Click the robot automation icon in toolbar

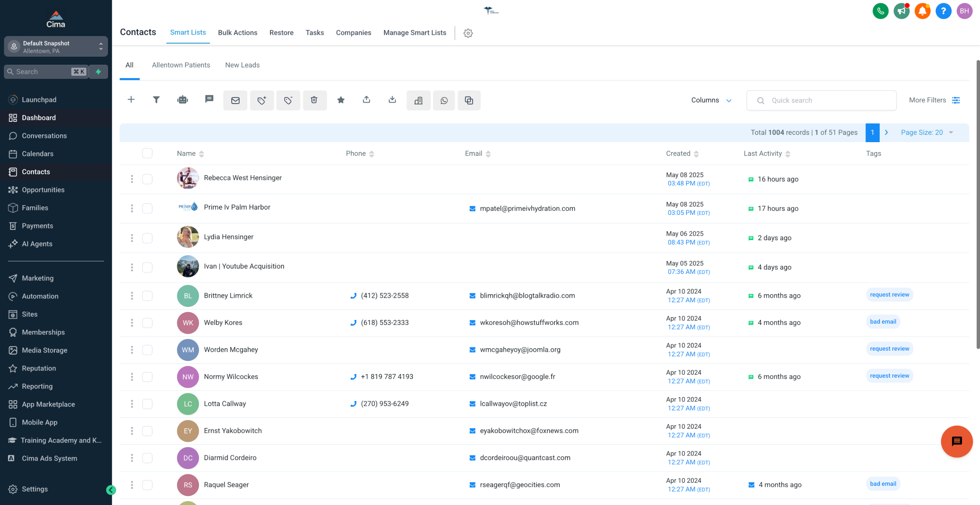click(x=183, y=100)
